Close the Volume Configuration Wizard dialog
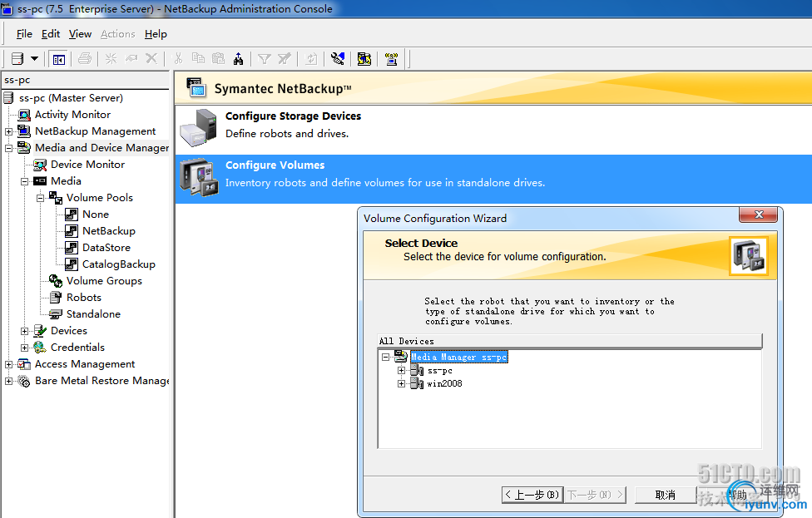Screen dimensions: 812x518 [x=759, y=215]
